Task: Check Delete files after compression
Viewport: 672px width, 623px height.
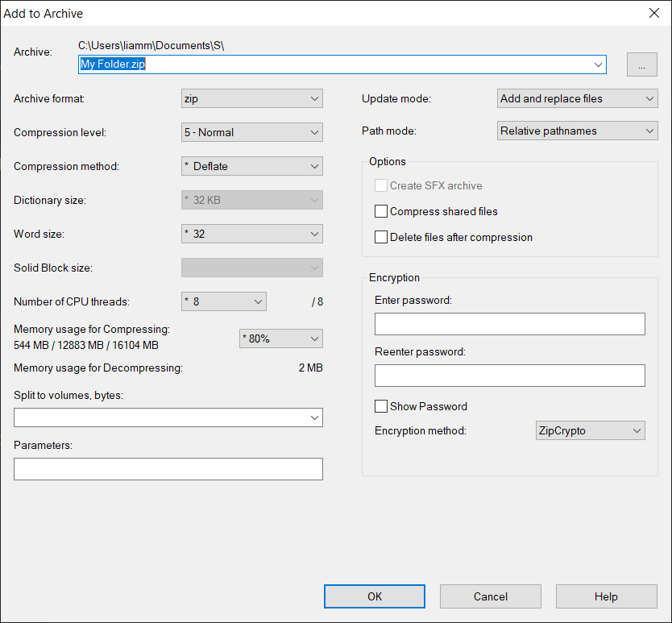Action: (x=381, y=238)
